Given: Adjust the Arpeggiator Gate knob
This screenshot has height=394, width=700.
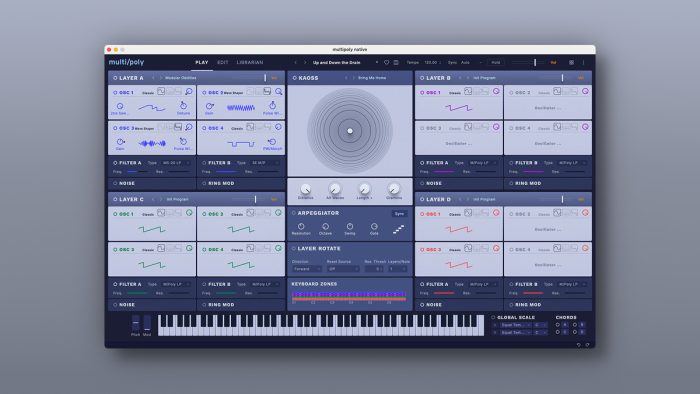Looking at the screenshot, I should tap(374, 227).
